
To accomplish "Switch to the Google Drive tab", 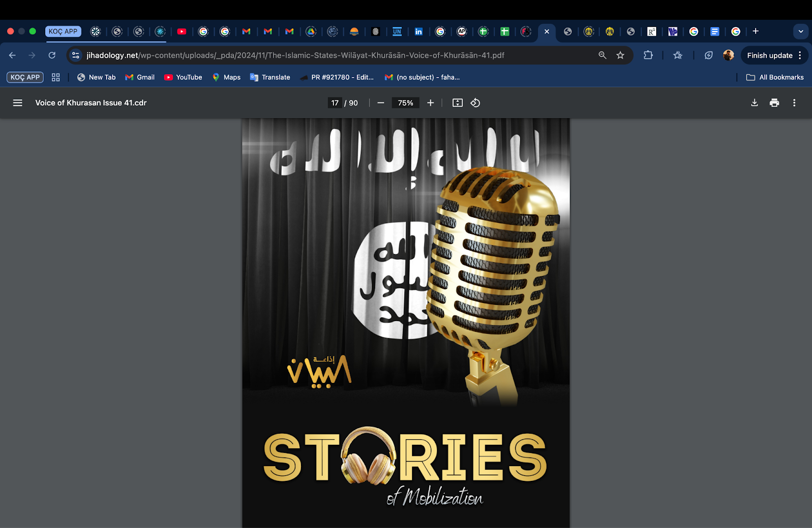I will [x=311, y=31].
